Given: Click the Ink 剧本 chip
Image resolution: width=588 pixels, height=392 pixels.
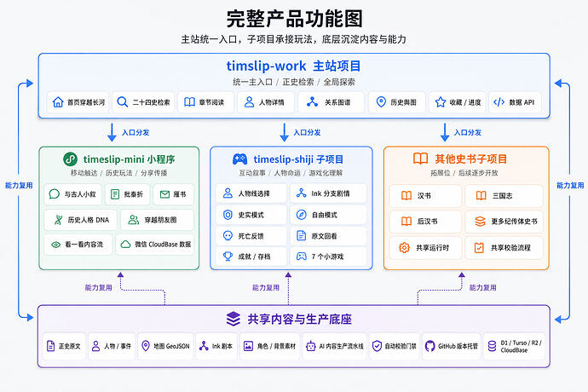Looking at the screenshot, I should pos(216,346).
